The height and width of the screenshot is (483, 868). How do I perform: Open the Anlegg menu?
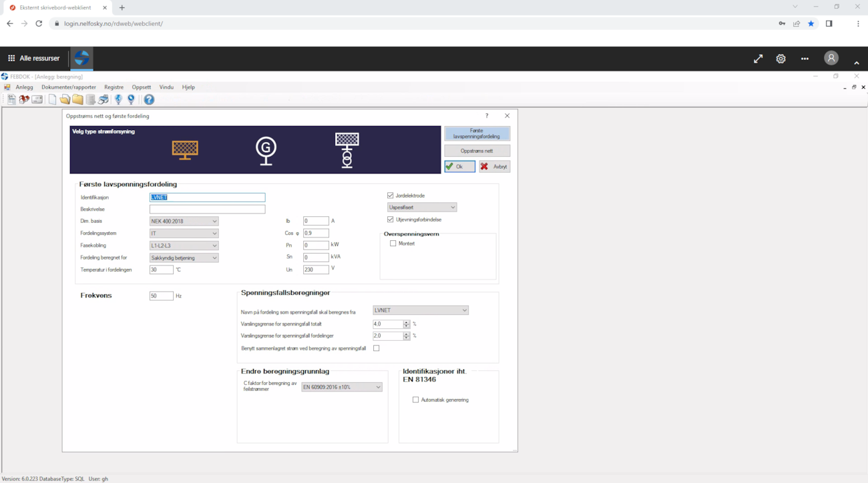[x=24, y=87]
